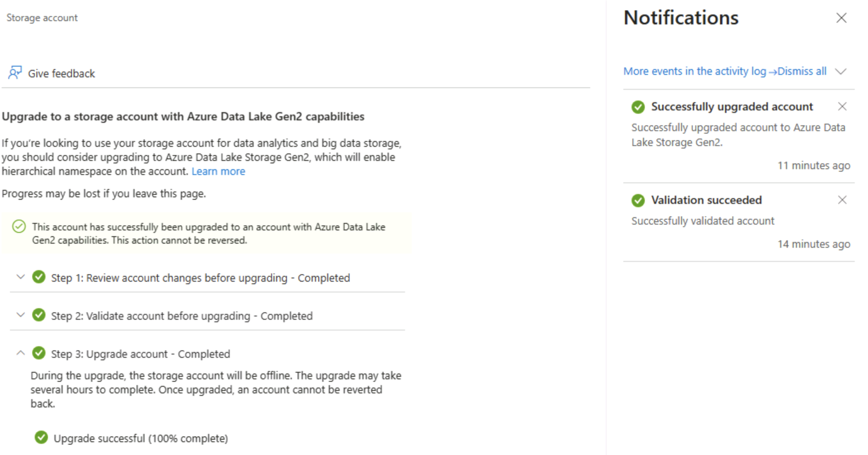Expand Step 2 Validate account section
868x455 pixels.
21,315
